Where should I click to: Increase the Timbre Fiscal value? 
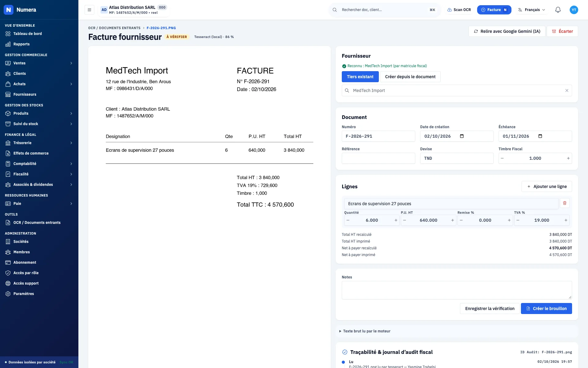click(x=568, y=158)
